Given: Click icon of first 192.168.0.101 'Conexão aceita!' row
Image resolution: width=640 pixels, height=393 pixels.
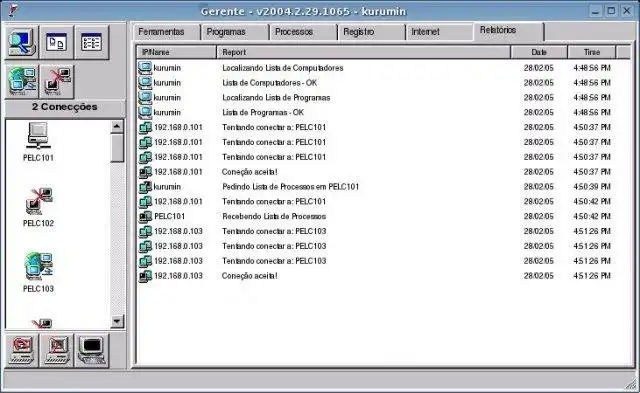Looking at the screenshot, I should pyautogui.click(x=145, y=172).
